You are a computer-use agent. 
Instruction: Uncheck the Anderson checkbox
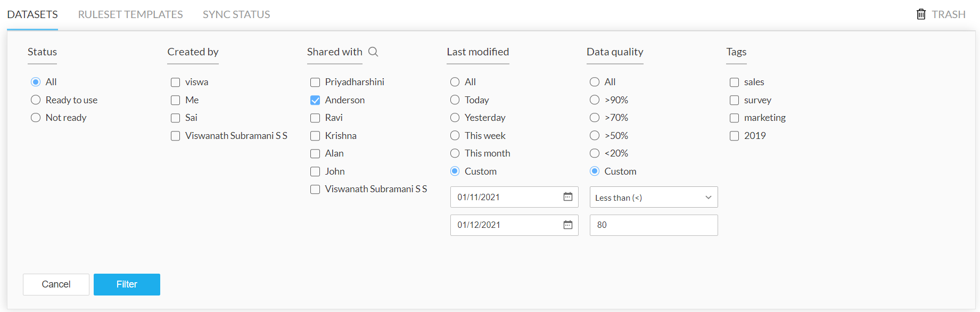click(x=315, y=100)
